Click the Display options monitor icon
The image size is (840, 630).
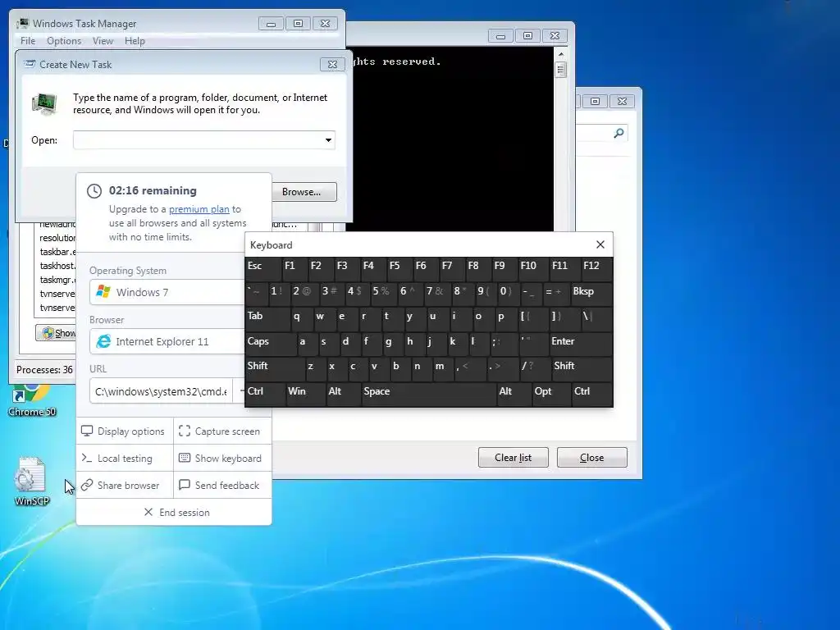pos(87,431)
